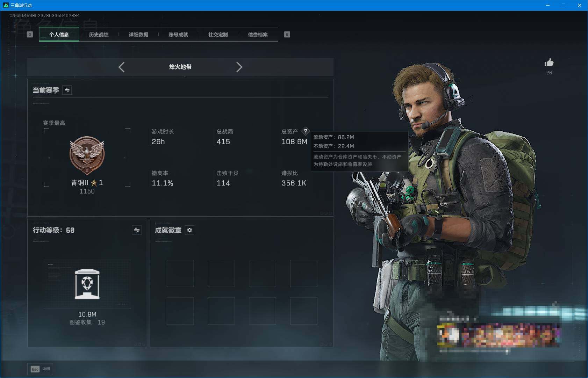Click the 总资产 value 108.6M
Screen dimensions: 588x378
pyautogui.click(x=294, y=141)
